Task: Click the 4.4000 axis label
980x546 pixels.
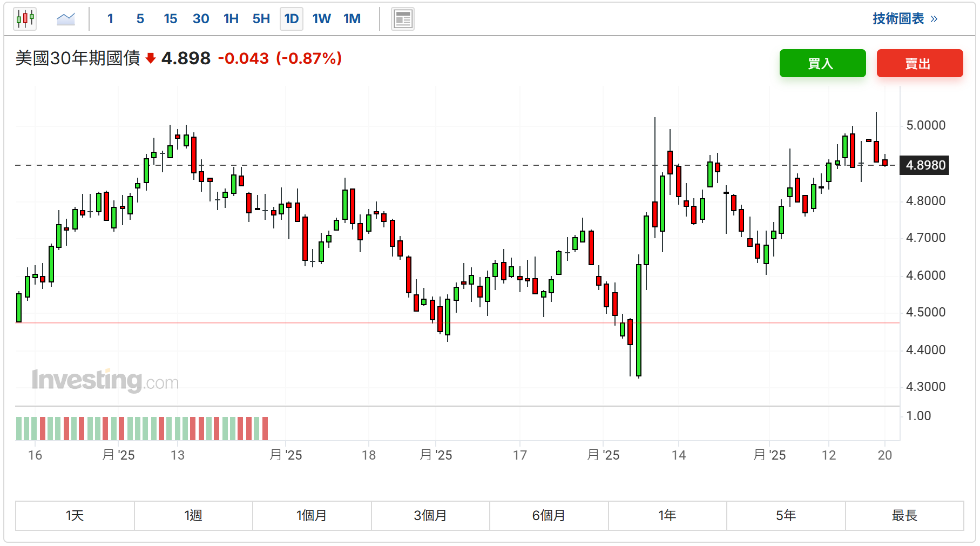Action: [925, 350]
